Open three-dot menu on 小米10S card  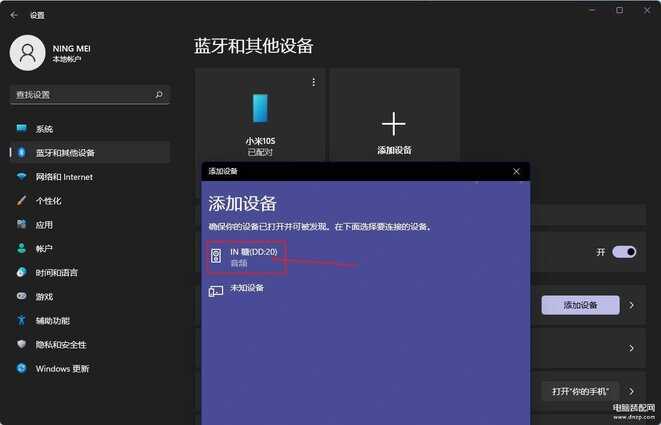(314, 82)
